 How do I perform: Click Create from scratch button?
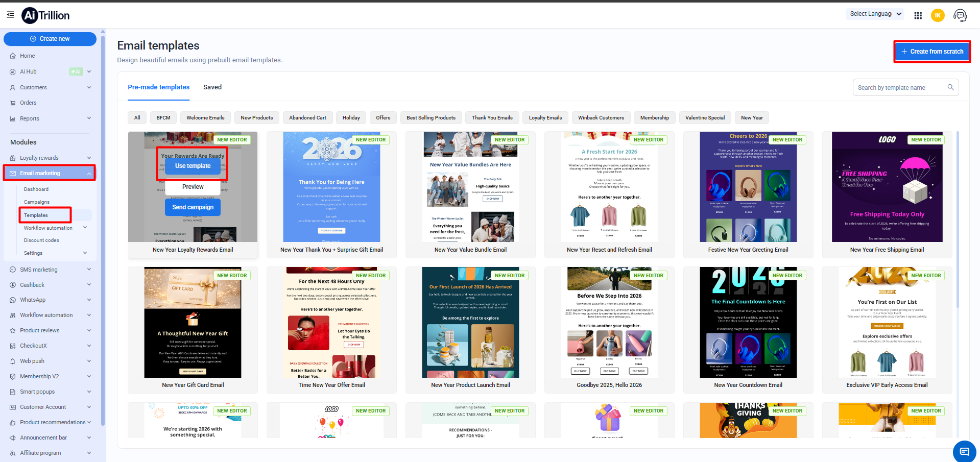(x=932, y=52)
